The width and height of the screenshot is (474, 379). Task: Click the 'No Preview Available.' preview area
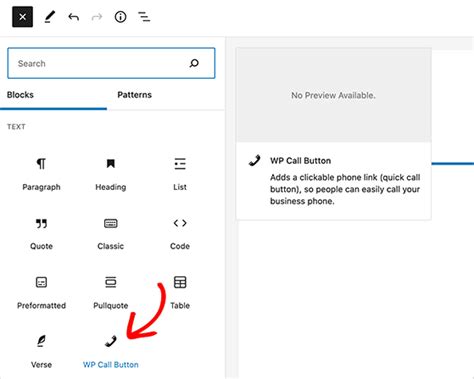click(x=334, y=95)
